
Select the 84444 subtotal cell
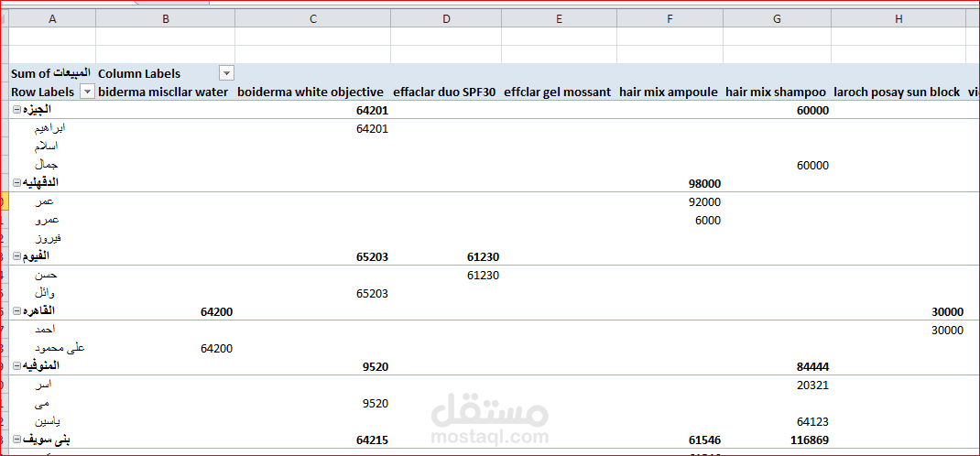(812, 366)
